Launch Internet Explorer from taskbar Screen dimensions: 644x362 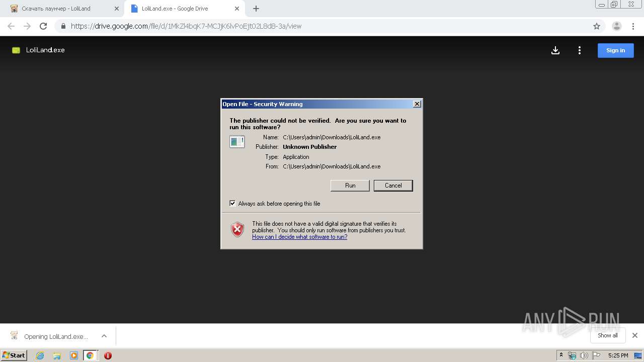pos(40,355)
